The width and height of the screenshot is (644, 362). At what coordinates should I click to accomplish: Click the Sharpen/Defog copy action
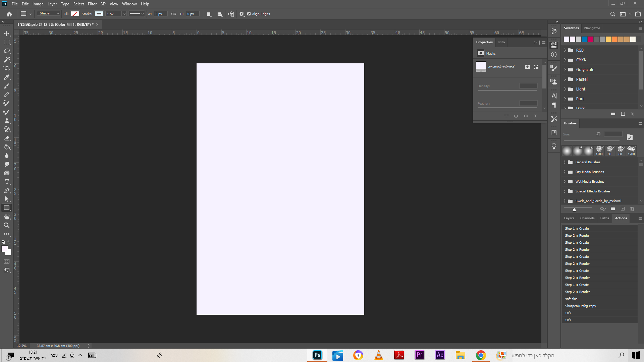pyautogui.click(x=580, y=306)
